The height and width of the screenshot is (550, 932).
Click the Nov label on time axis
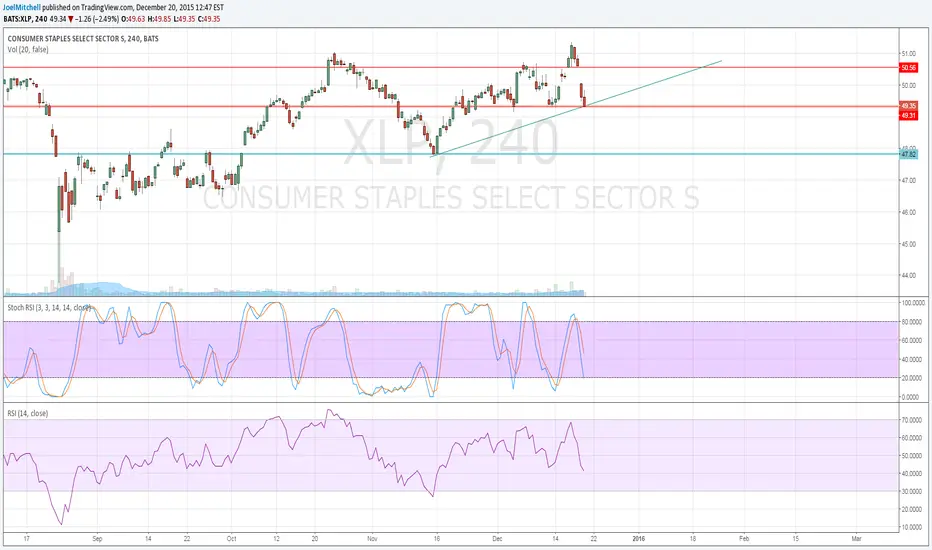372,539
